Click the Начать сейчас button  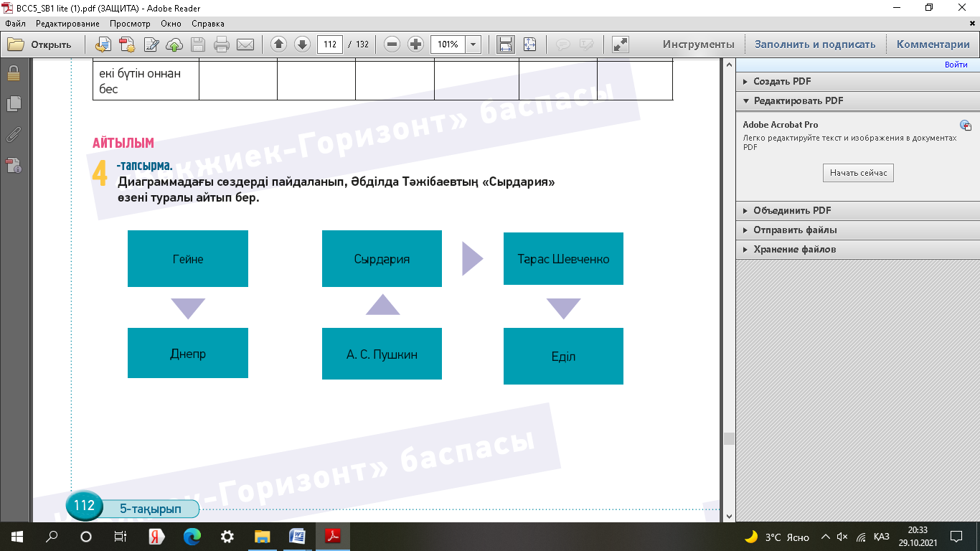[858, 173]
